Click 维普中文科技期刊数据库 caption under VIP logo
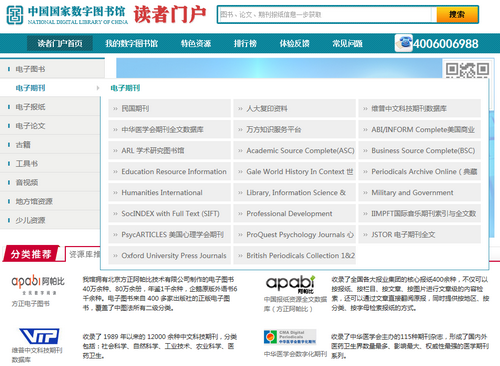The width and height of the screenshot is (500, 366). click(37, 355)
